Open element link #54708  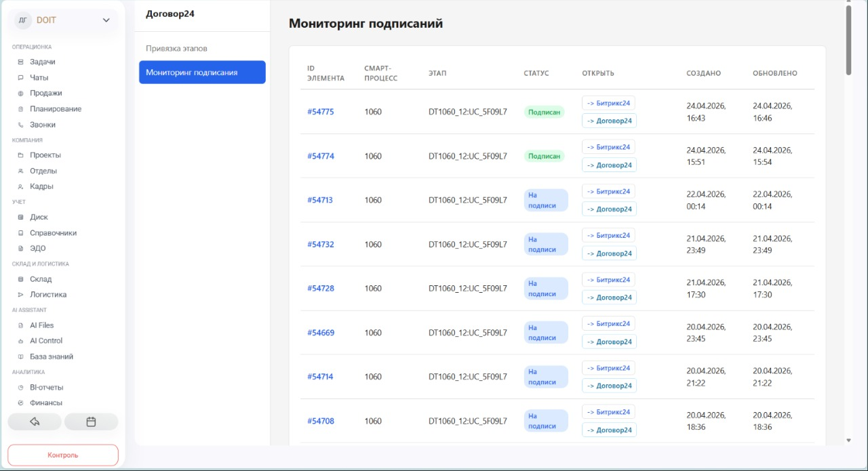tap(321, 421)
